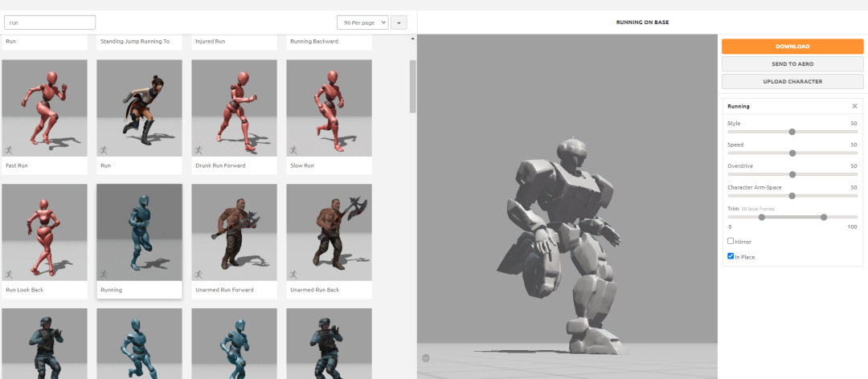This screenshot has height=379, width=868.
Task: Click the runner icon on Drunk Run Forward thumbnail
Action: click(x=199, y=150)
